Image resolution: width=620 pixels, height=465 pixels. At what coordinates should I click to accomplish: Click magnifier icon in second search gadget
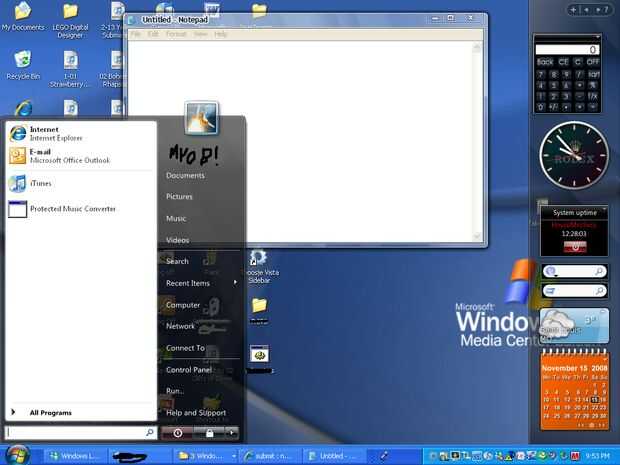pos(600,291)
